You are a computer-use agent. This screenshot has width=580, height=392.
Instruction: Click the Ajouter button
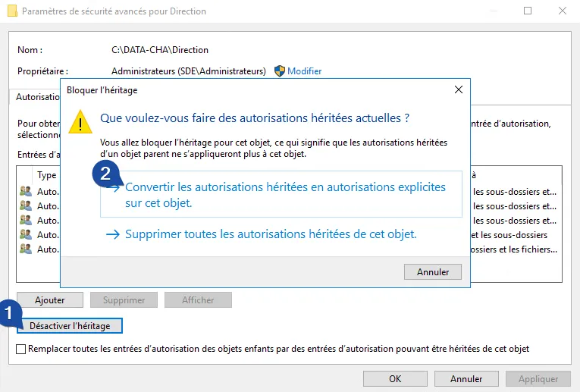click(50, 300)
